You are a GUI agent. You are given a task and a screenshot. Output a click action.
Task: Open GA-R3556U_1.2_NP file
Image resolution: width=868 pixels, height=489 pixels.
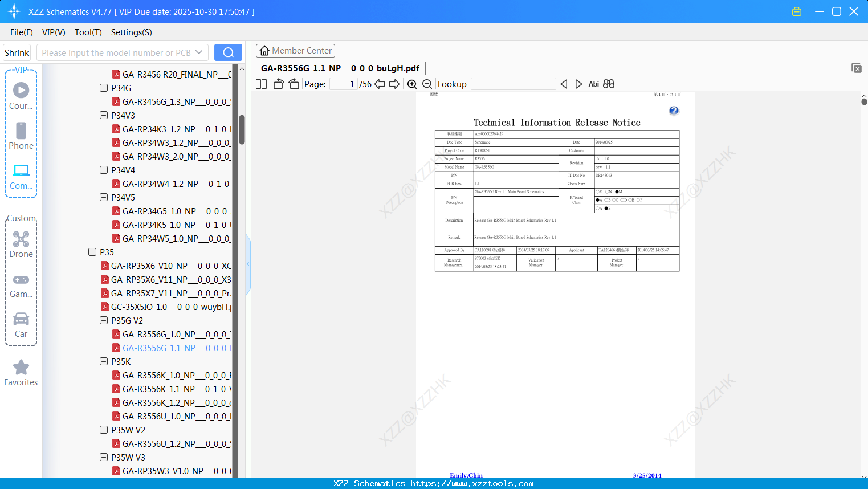pyautogui.click(x=172, y=444)
